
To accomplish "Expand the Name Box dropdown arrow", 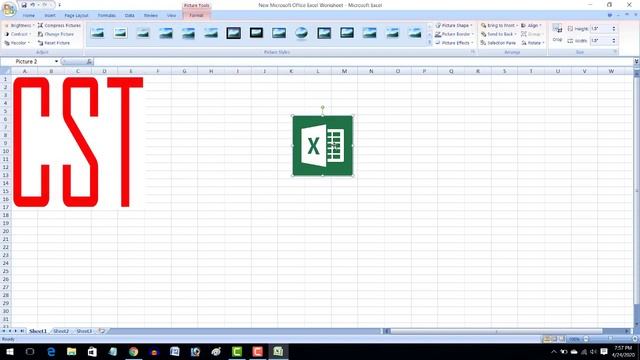I will pos(56,62).
